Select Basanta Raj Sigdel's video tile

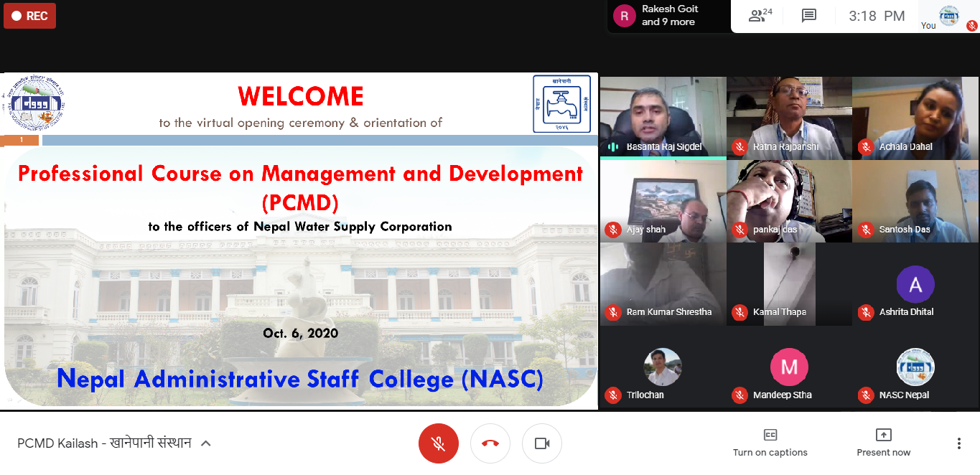click(x=663, y=118)
